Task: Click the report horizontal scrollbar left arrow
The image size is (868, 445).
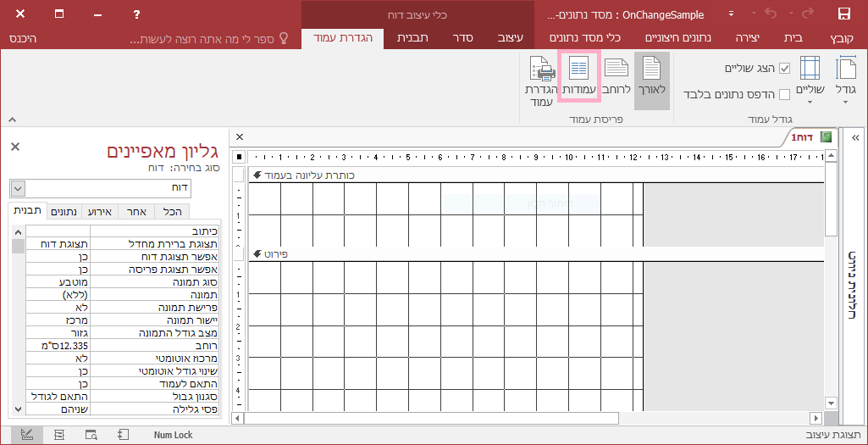Action: 237,418
